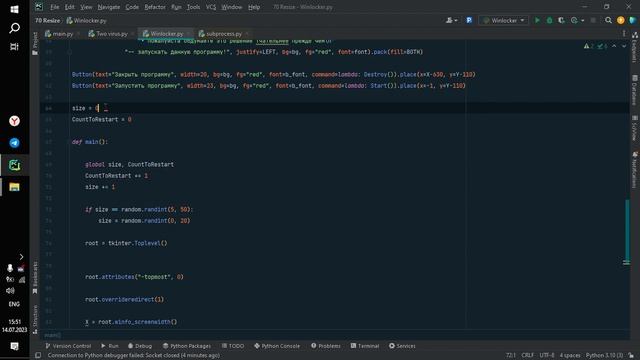Open the Terminal tool window
Viewport: 640px width, 360px height.
click(364, 346)
